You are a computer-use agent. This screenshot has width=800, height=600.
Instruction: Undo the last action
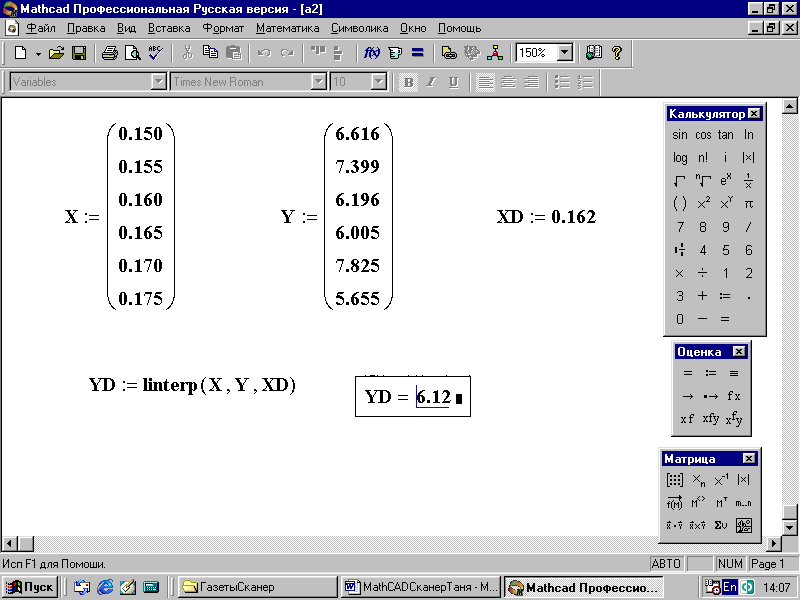point(264,53)
